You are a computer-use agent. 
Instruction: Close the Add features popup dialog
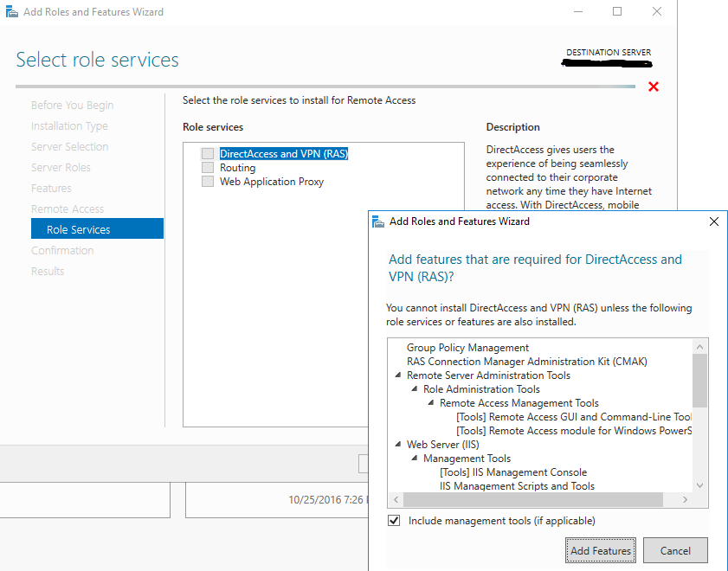coord(714,221)
